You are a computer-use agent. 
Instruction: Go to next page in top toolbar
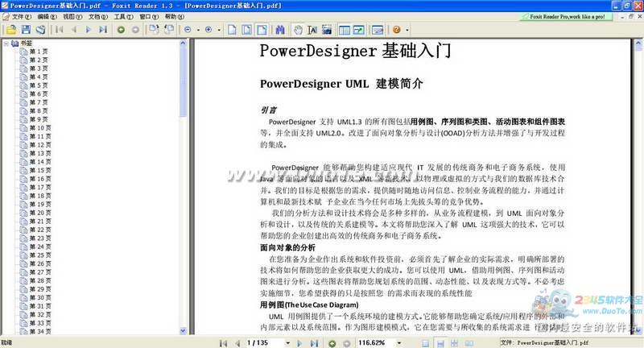[x=89, y=30]
